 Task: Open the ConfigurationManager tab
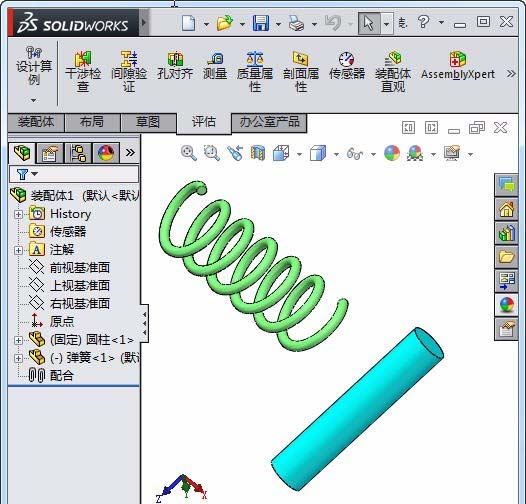click(78, 153)
